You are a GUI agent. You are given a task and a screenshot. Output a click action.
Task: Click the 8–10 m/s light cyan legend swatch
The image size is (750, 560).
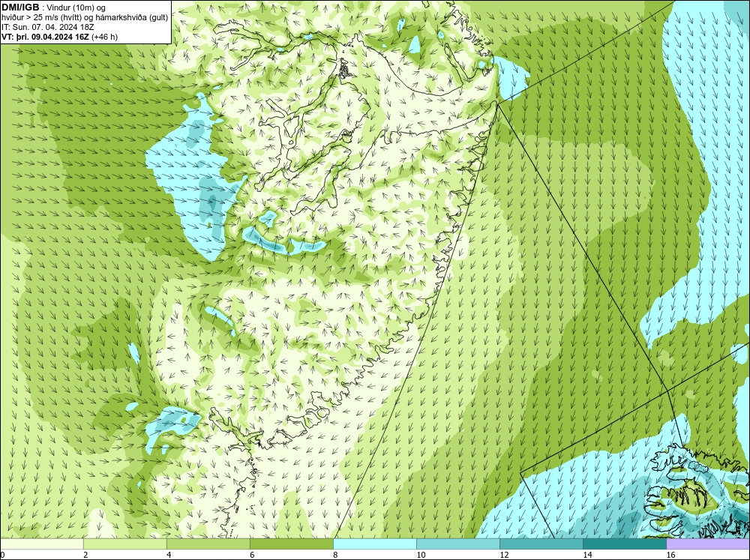[375, 544]
